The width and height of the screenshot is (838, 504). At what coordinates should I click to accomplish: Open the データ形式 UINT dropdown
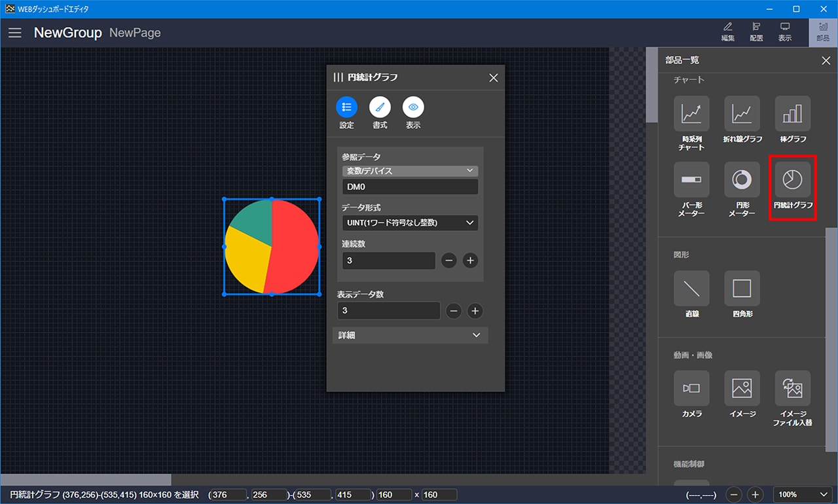[410, 223]
